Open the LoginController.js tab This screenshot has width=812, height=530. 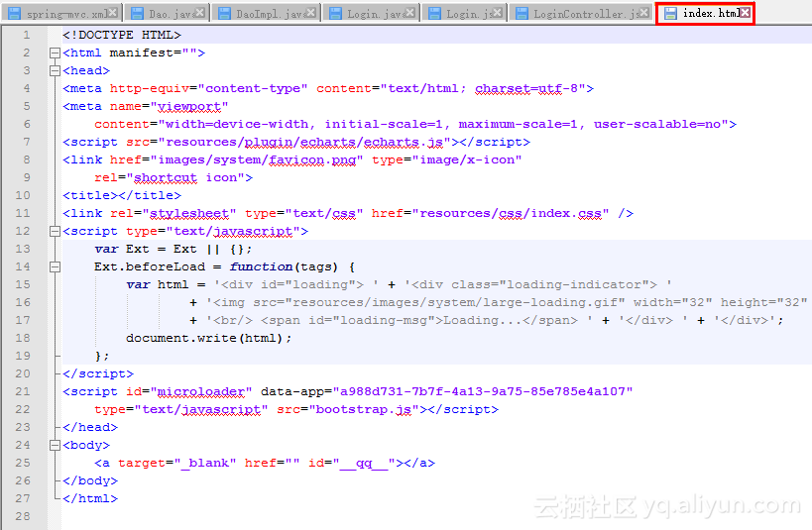tap(581, 14)
